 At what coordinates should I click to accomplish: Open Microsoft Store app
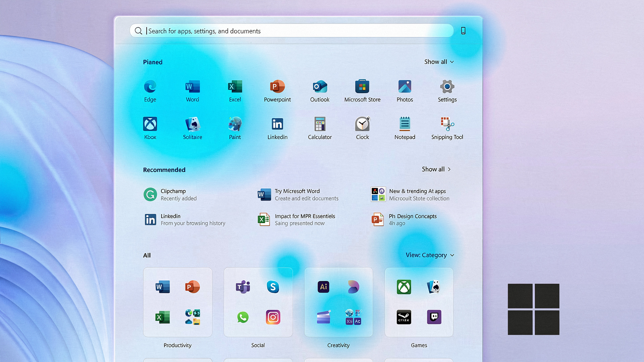pos(362,87)
